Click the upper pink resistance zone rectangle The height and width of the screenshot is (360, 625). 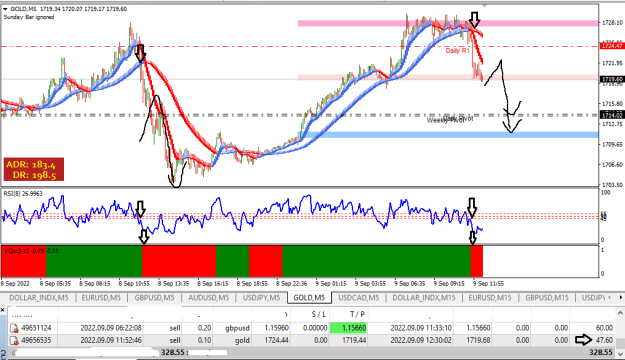(448, 24)
